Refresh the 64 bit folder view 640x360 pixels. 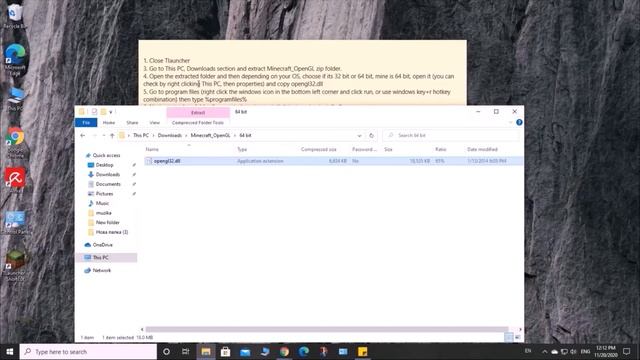point(371,135)
